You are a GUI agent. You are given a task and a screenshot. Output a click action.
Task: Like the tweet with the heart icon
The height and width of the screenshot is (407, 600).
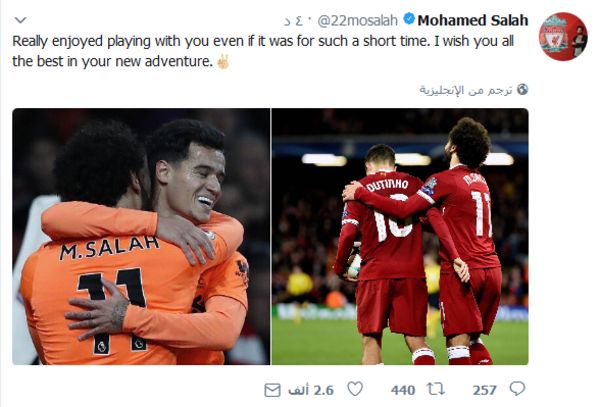(355, 389)
